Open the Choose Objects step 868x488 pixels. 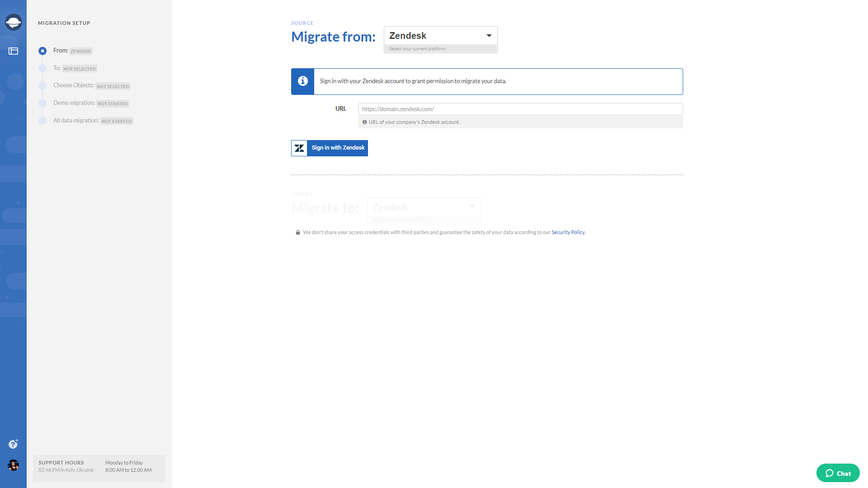pyautogui.click(x=42, y=85)
